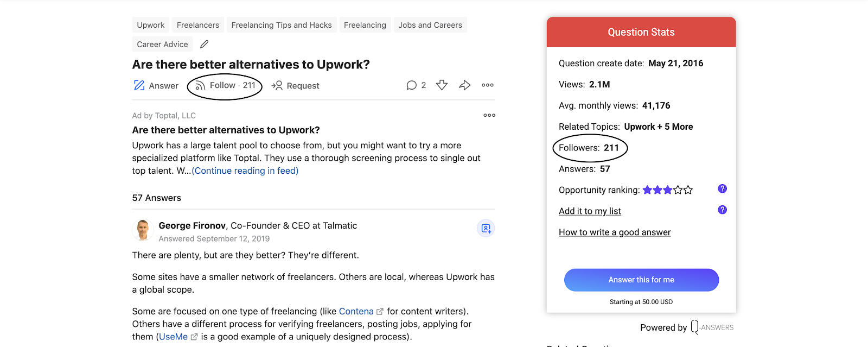
Task: Downvote the question
Action: point(442,85)
